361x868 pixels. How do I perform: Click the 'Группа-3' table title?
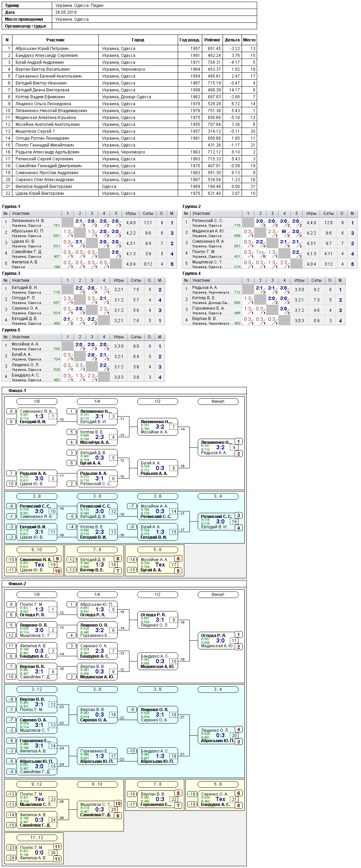pyautogui.click(x=11, y=273)
